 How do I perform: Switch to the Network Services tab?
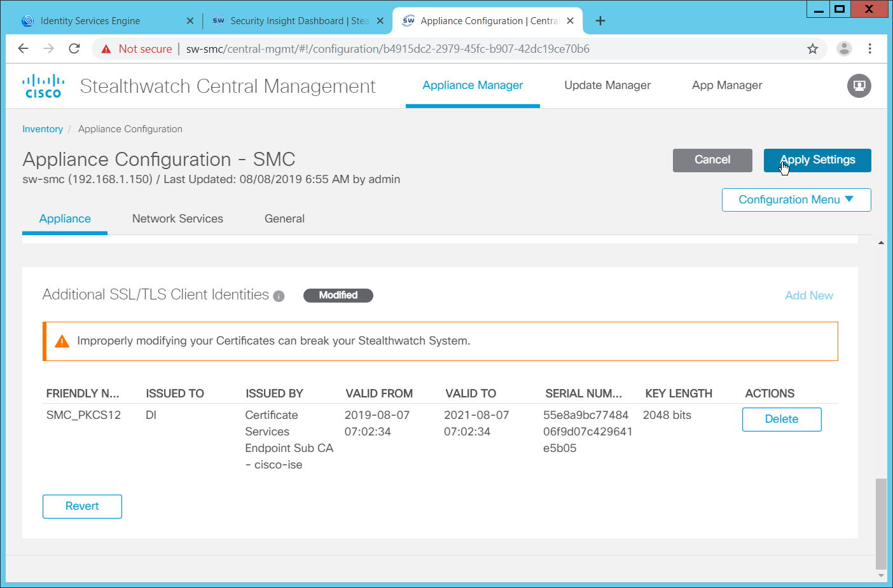click(x=177, y=219)
